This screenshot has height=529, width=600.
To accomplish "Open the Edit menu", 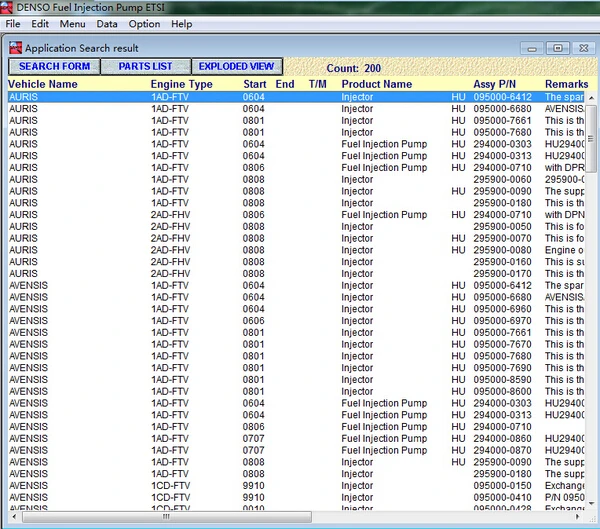I will [x=40, y=24].
